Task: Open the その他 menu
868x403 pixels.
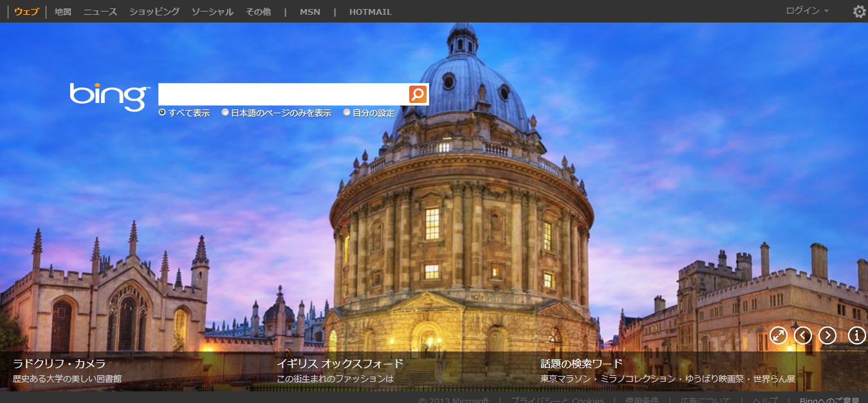Action: tap(258, 12)
